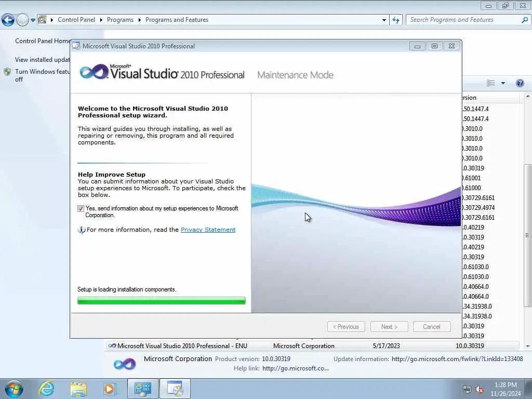Click the network icon in system tray
The height and width of the screenshot is (399, 532).
click(467, 389)
